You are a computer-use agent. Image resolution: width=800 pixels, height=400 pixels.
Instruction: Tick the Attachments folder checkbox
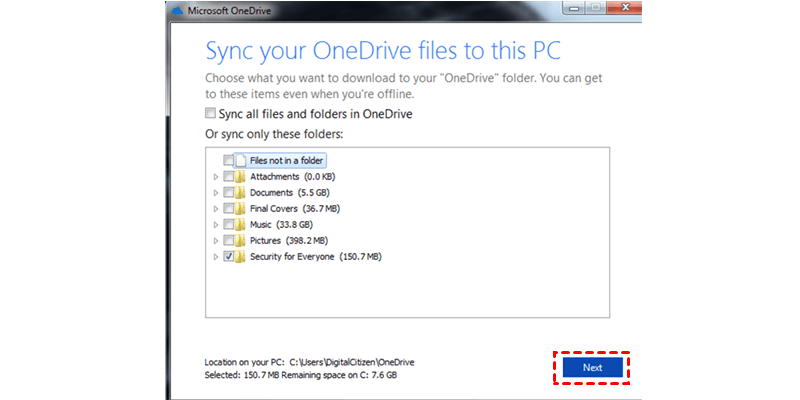coord(229,177)
